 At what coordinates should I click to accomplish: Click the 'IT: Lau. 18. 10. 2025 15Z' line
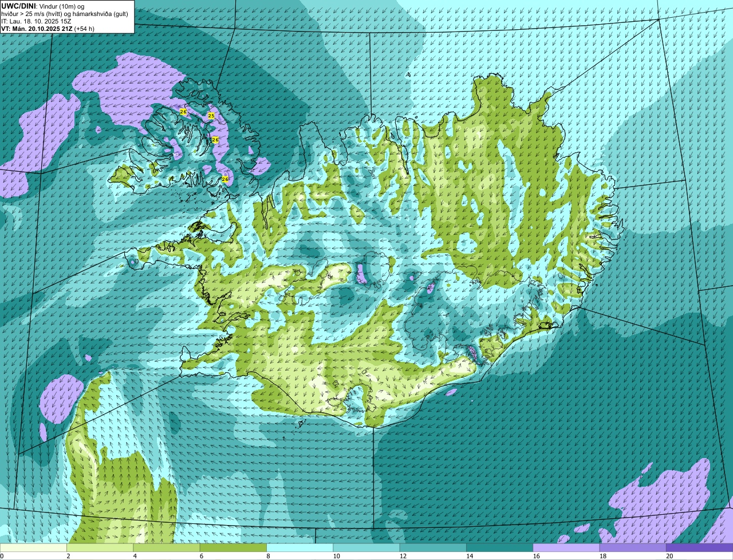(x=37, y=21)
